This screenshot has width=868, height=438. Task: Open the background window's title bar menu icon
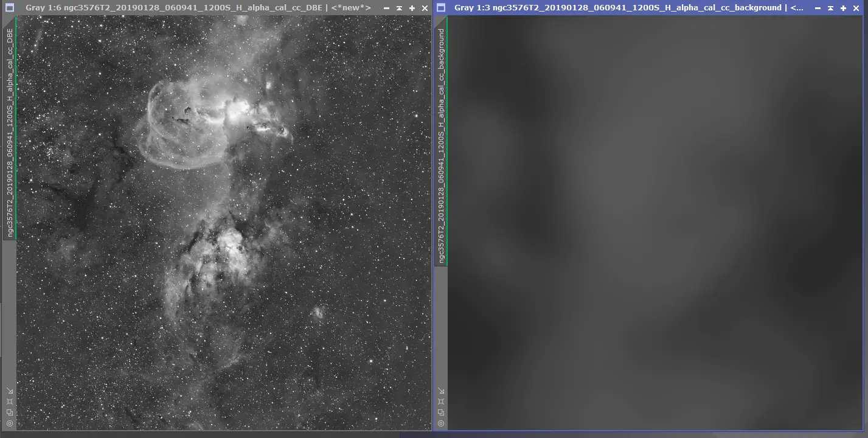(441, 8)
